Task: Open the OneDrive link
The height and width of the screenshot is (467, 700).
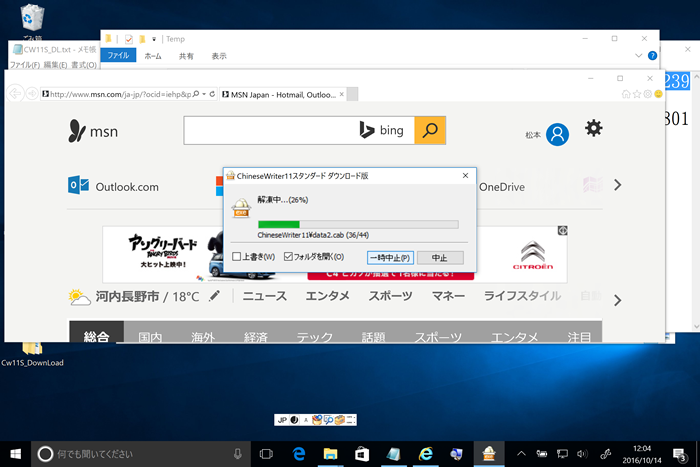Action: 502,187
